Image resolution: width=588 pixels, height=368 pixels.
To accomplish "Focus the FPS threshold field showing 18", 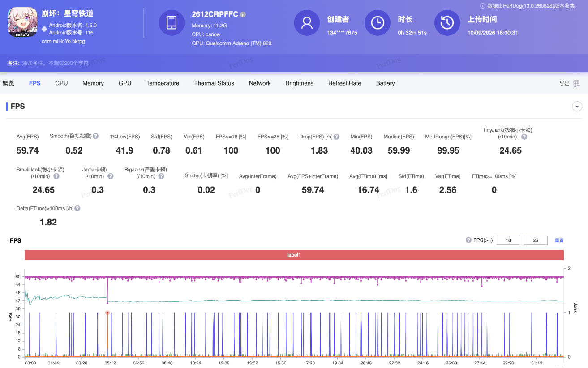I will click(x=508, y=240).
